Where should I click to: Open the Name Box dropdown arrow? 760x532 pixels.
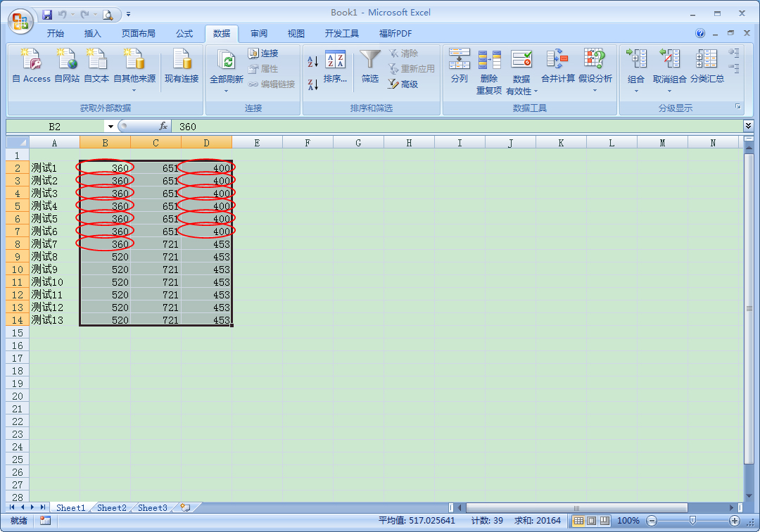tap(110, 127)
